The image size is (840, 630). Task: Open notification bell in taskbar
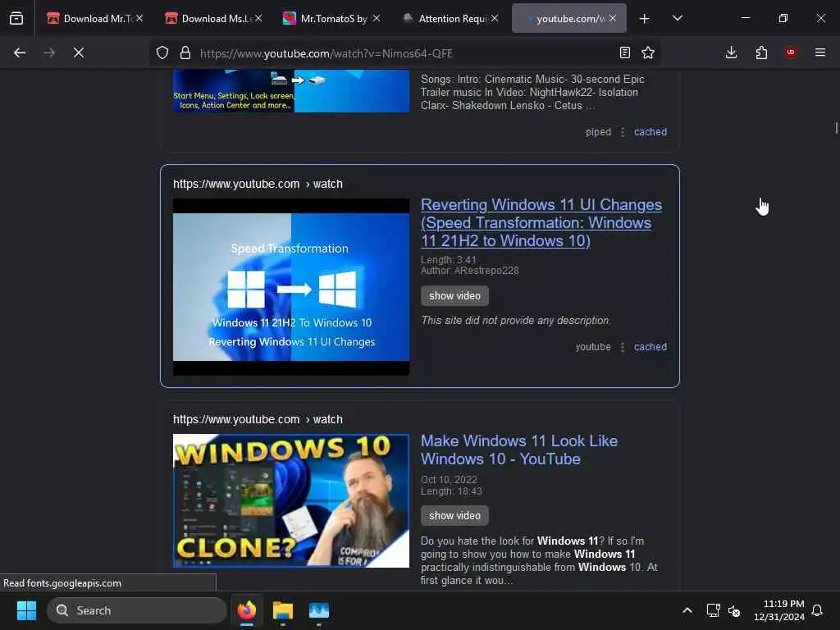818,610
